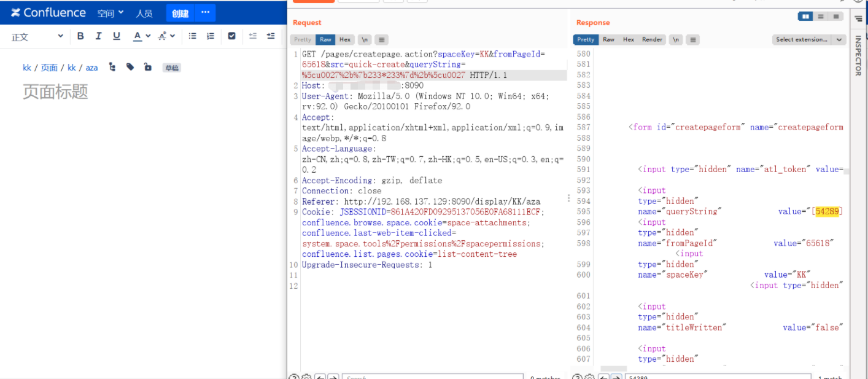Click the Request search input field

pos(433,377)
